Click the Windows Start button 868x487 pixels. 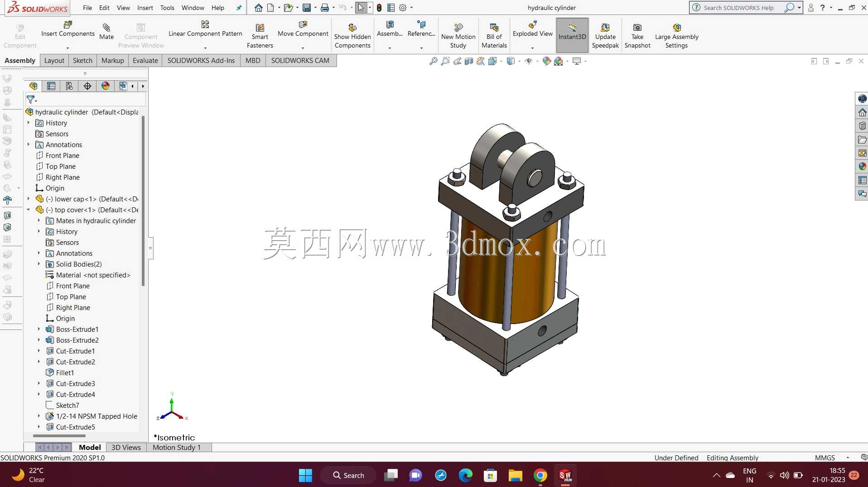(x=305, y=475)
